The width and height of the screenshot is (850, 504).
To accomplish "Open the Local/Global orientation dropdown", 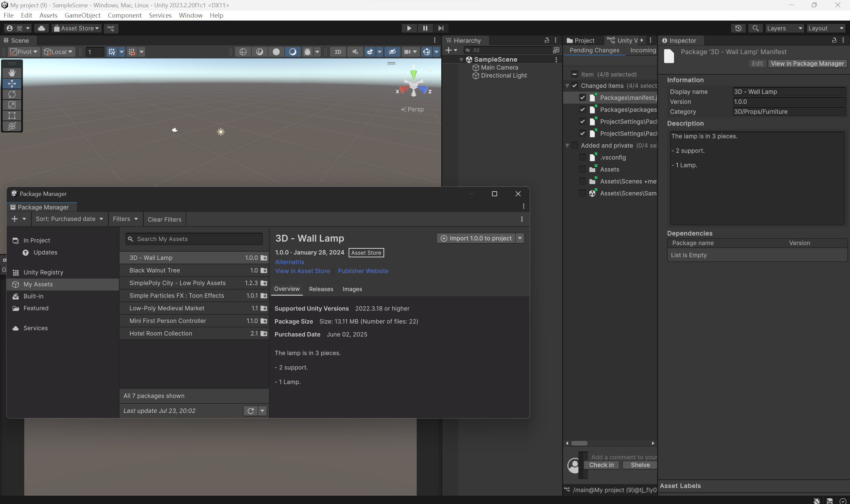I will pos(58,51).
